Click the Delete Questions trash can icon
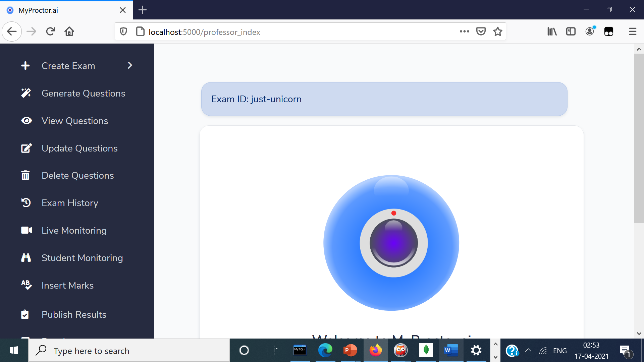 click(x=25, y=175)
